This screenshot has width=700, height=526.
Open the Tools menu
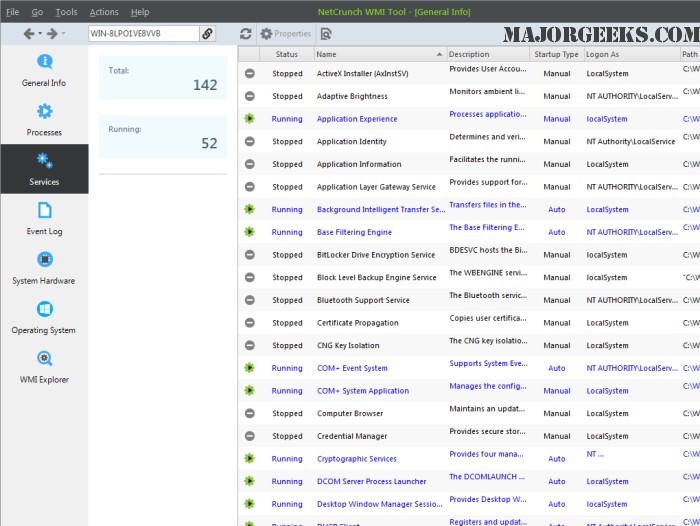tap(66, 12)
